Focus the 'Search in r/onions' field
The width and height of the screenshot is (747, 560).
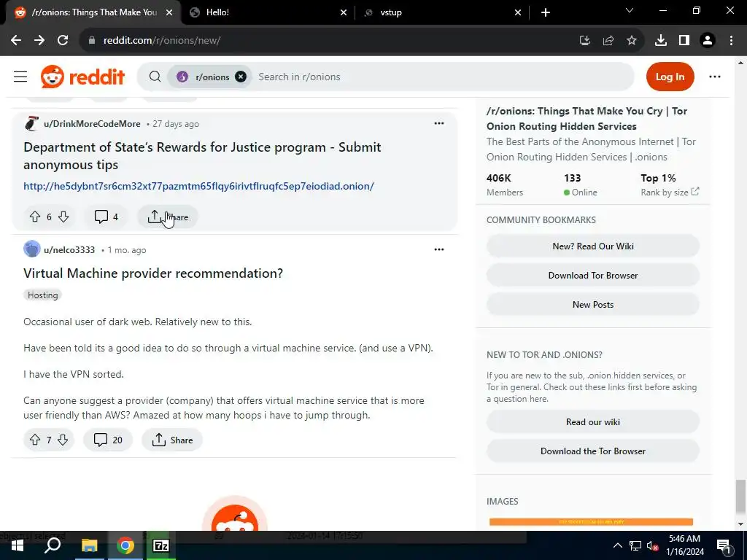443,77
